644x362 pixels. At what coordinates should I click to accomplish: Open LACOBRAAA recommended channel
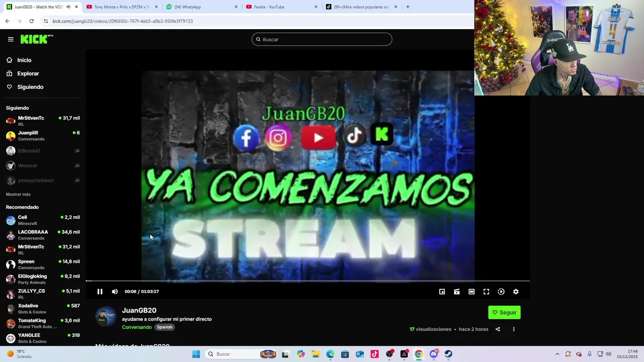[x=43, y=235]
